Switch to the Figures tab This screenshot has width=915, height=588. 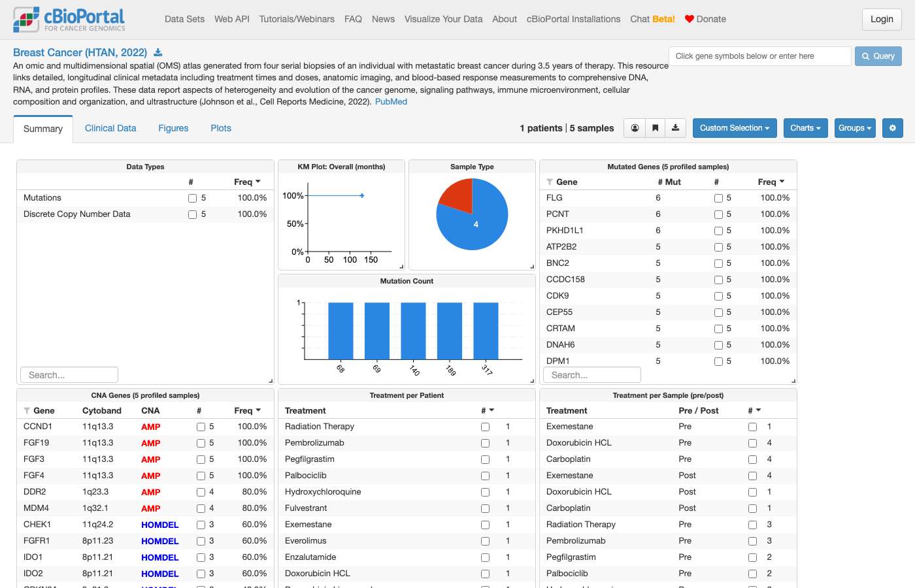[x=173, y=128]
